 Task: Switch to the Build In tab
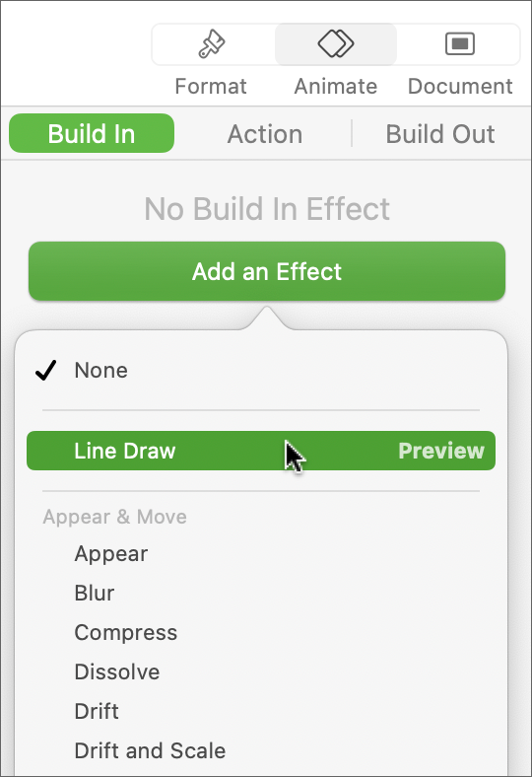[x=92, y=134]
